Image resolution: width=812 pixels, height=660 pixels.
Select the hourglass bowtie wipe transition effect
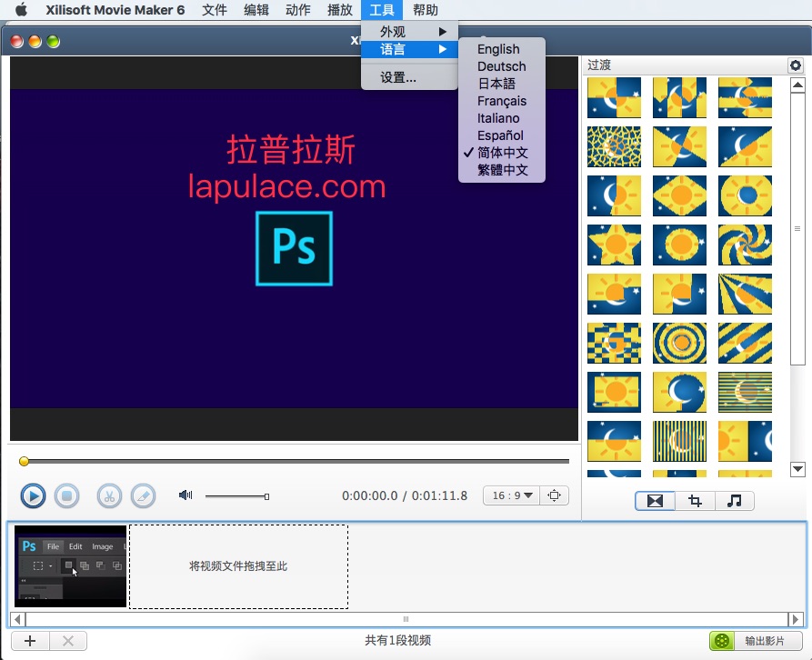pyautogui.click(x=679, y=147)
